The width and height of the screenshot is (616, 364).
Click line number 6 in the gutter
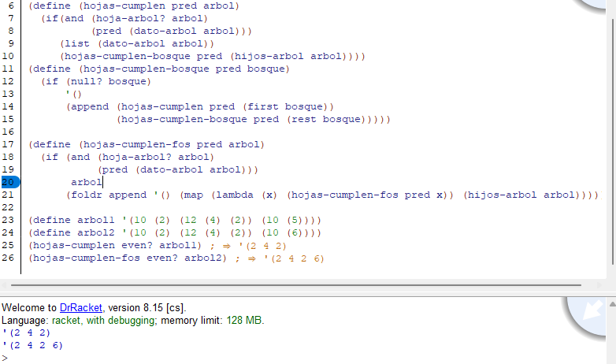pos(11,6)
